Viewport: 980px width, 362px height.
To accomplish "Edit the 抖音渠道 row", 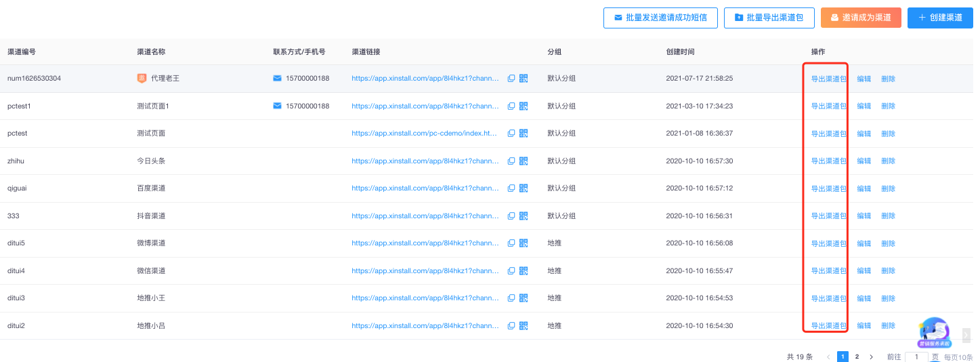I will tap(864, 216).
